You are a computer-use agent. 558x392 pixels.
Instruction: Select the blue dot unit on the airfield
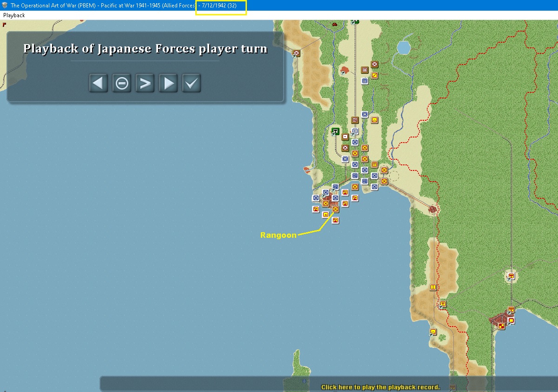(355, 131)
